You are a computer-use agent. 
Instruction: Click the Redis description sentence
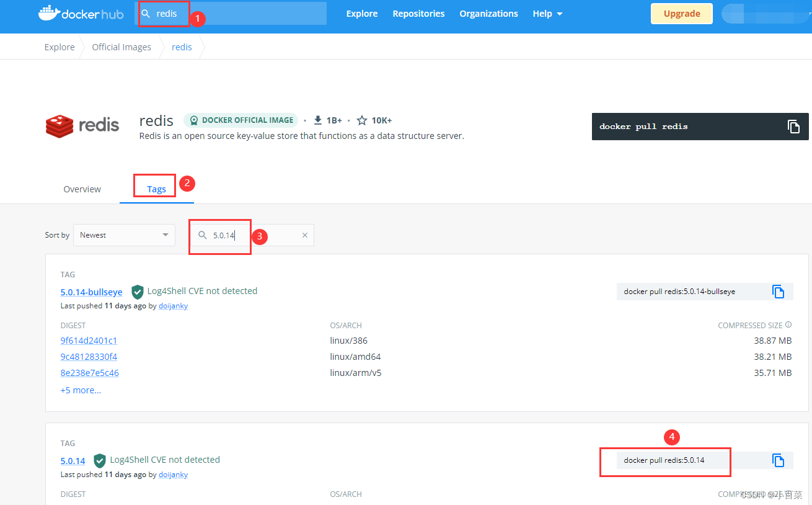point(301,136)
